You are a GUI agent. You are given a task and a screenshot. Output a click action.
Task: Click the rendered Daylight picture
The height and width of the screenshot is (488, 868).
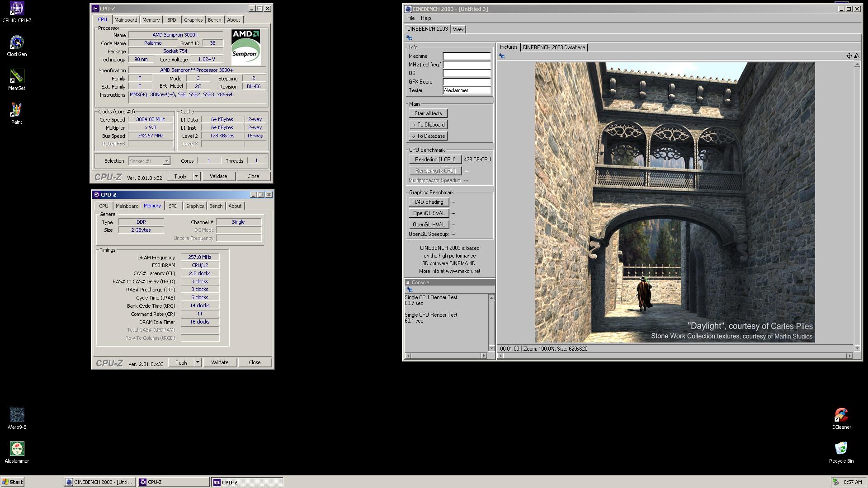coord(675,202)
